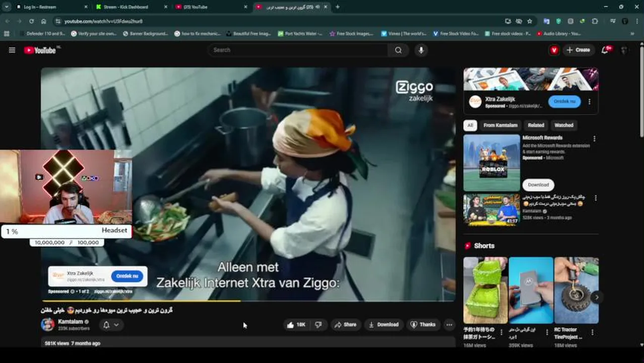644x363 pixels.
Task: Go to browser home page
Action: pyautogui.click(x=44, y=21)
